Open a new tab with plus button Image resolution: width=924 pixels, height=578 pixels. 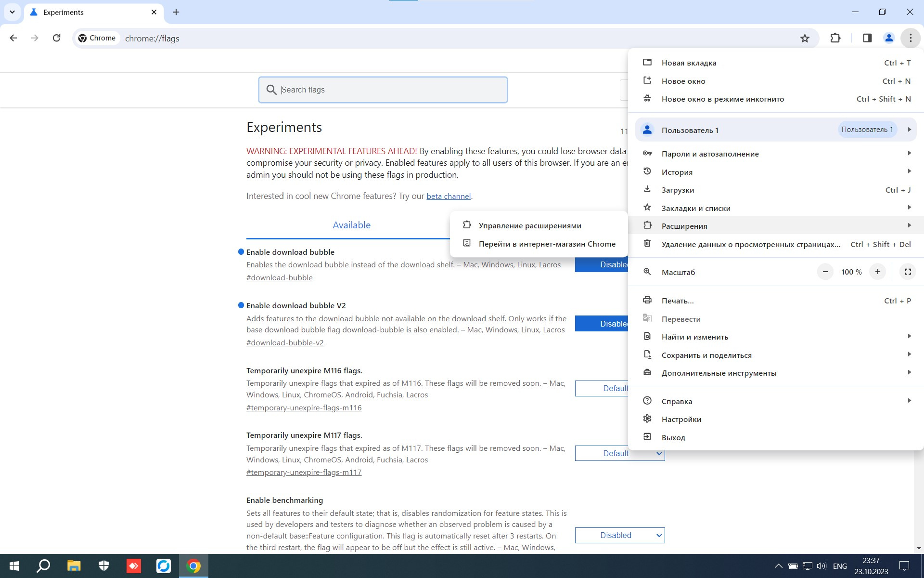pyautogui.click(x=176, y=12)
